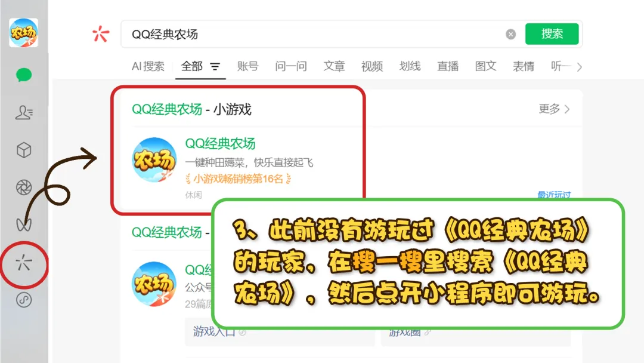The height and width of the screenshot is (363, 644).
Task: Click the green 搜索 button
Action: 552,33
